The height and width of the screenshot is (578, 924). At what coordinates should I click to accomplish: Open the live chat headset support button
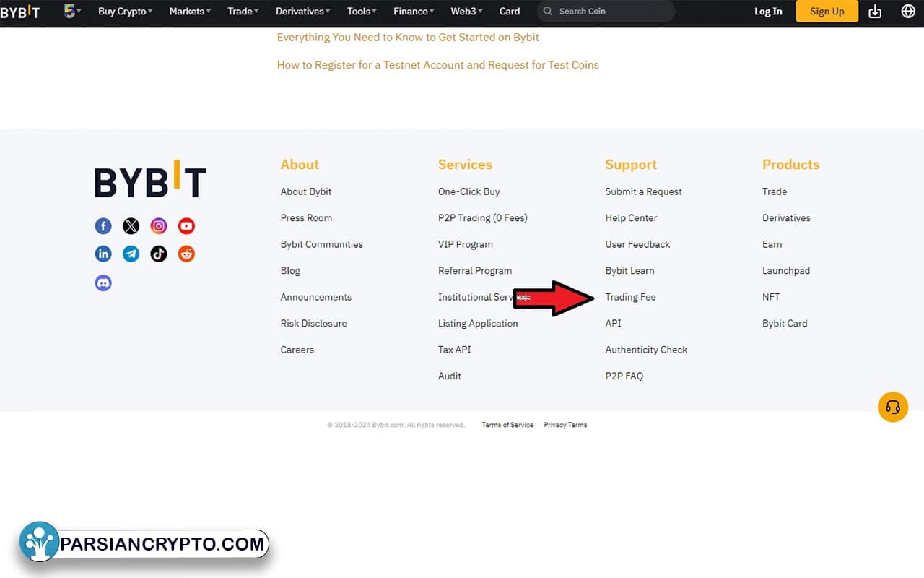(x=892, y=407)
